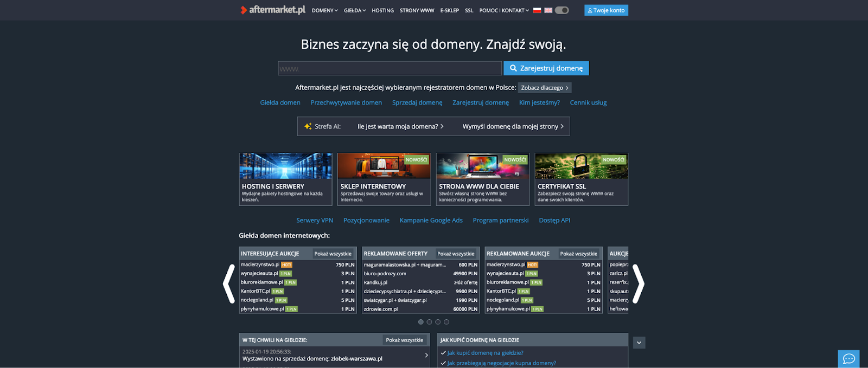Open Pozycjonowanie link
Image resolution: width=868 pixels, height=368 pixels.
[x=366, y=220]
